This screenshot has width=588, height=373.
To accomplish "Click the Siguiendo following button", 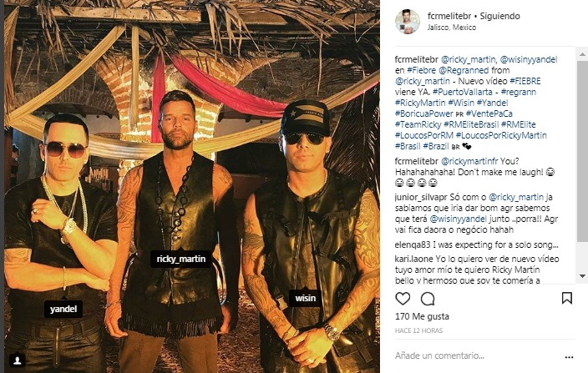I will click(499, 16).
